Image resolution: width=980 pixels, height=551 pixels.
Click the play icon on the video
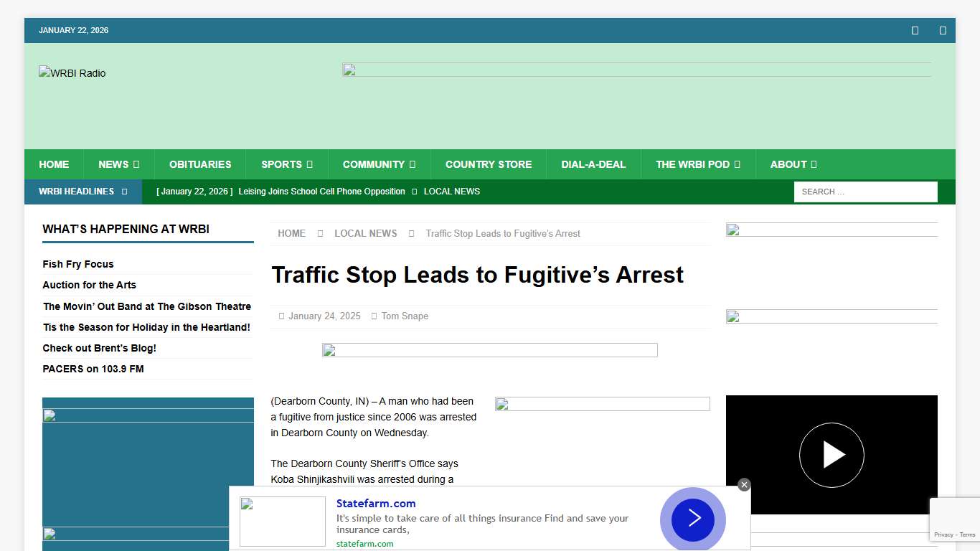pos(831,454)
